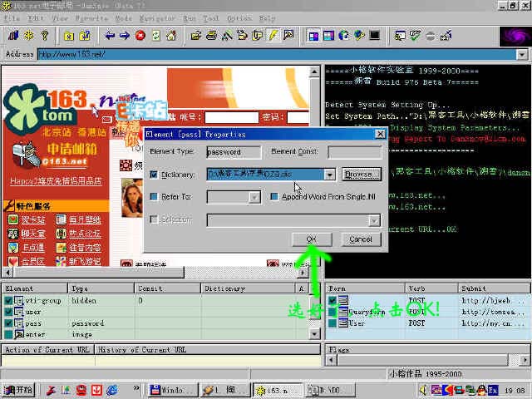The image size is (532, 399).
Task: Open the Address bar dropdown
Action: pyautogui.click(x=522, y=54)
